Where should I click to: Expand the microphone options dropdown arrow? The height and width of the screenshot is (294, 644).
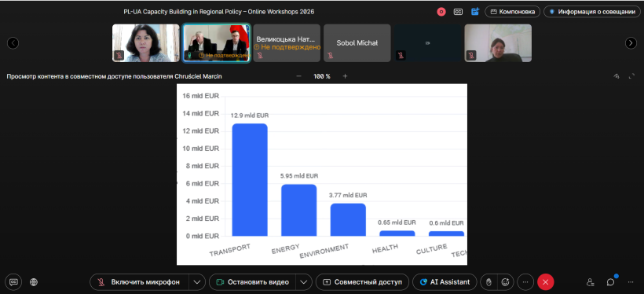point(197,282)
